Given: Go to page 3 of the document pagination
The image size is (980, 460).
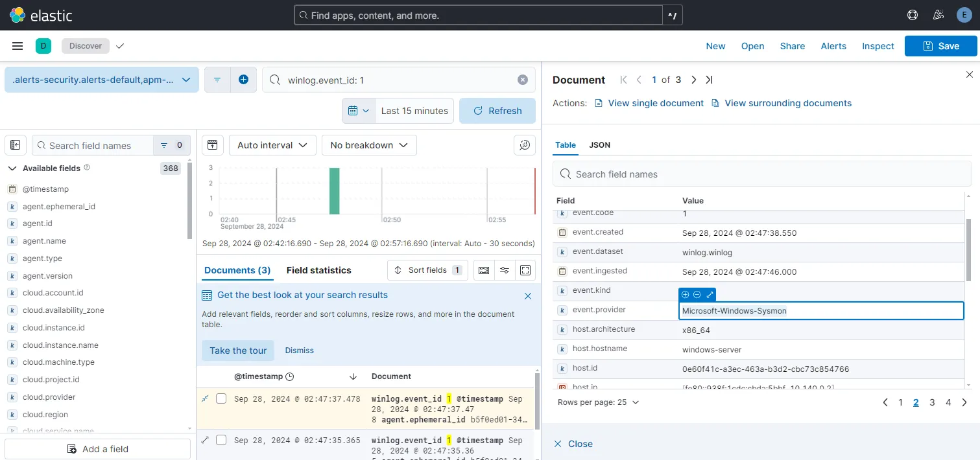Looking at the screenshot, I should click(932, 402).
